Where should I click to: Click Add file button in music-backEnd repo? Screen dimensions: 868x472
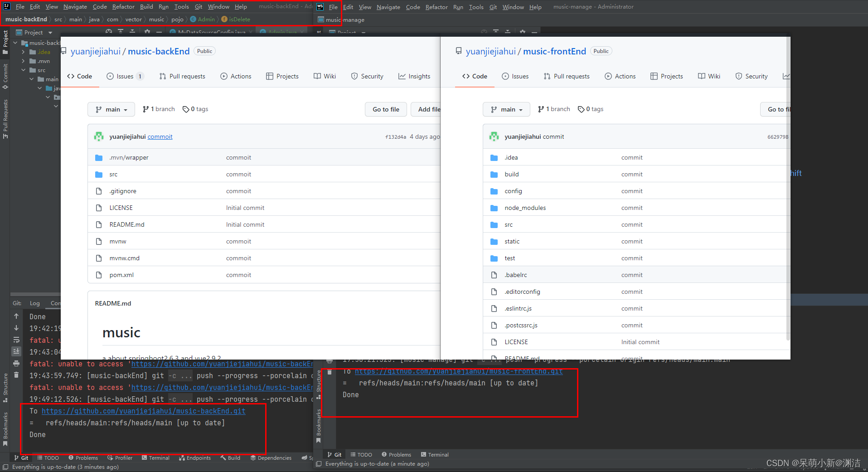[426, 109]
